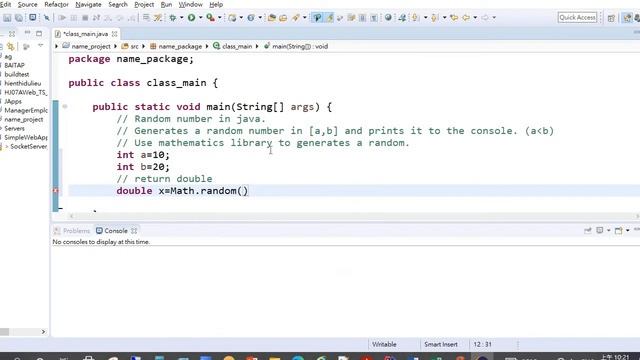This screenshot has width=640, height=360.
Task: Click the New Java Package icon
Action: click(x=232, y=18)
